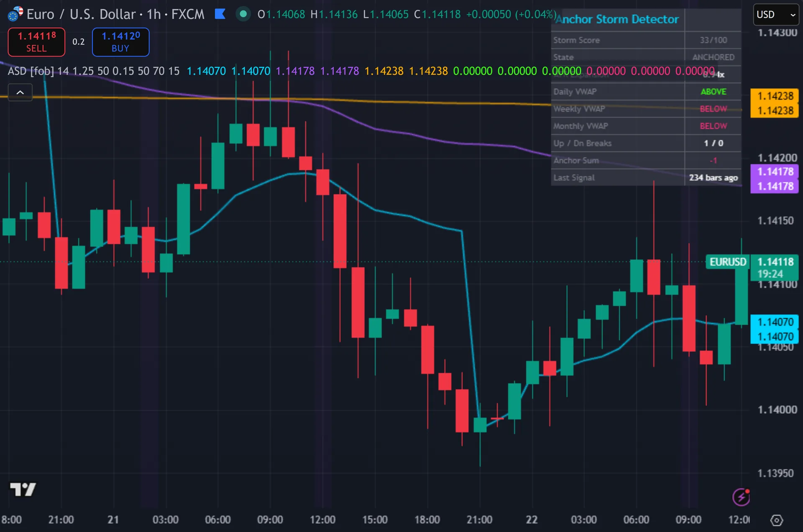Click the 21:00 label near 22 date

tap(479, 520)
